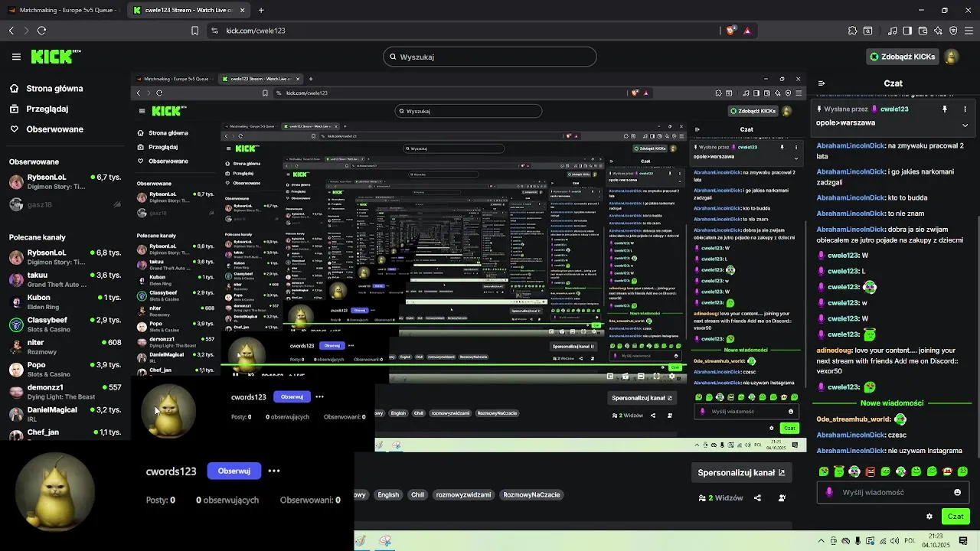This screenshot has width=980, height=551.
Task: Open Strona główna in the sidebar
Action: click(54, 89)
